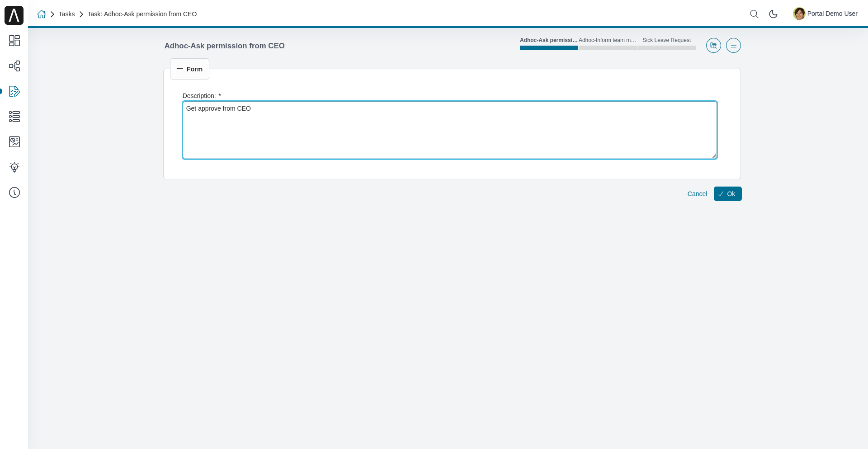Open the Tasks list icon in sidebar

tap(14, 91)
